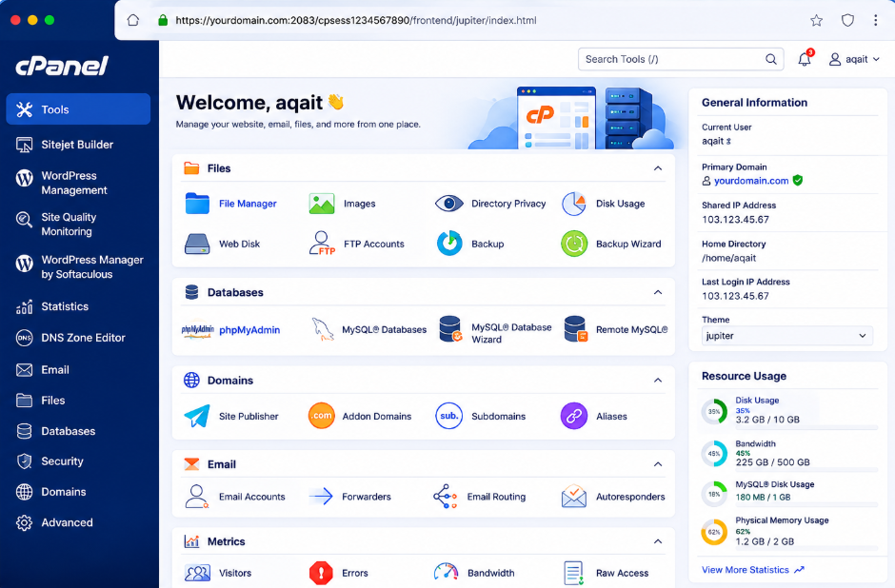This screenshot has width=895, height=588.
Task: Click the search magnifier icon
Action: click(x=770, y=59)
